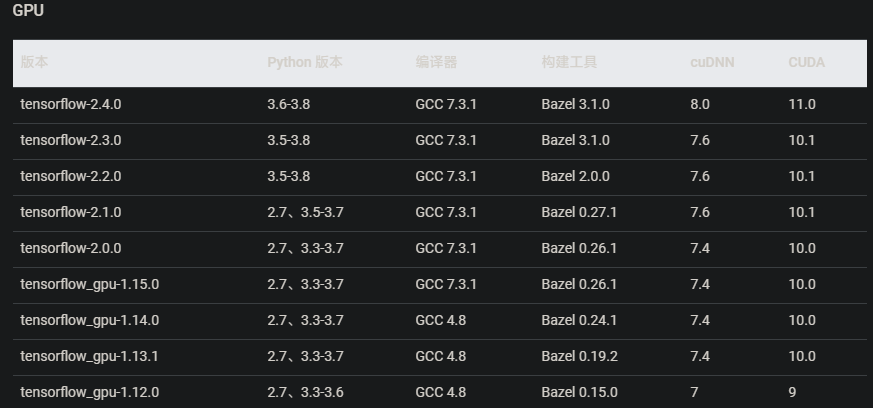Click the cuDNN 8.0 value cell
The image size is (873, 408).
click(700, 104)
